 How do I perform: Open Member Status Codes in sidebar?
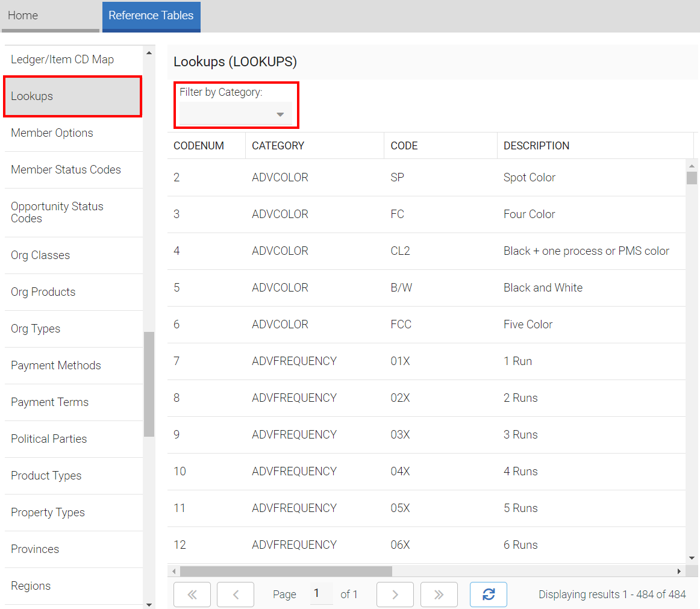(x=66, y=170)
